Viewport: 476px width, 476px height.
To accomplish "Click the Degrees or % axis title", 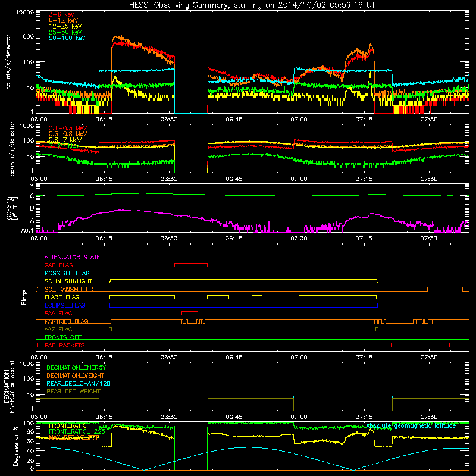I will (x=15, y=446).
